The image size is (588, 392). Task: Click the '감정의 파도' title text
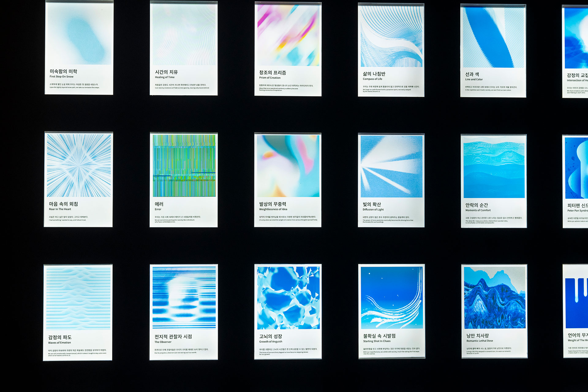coord(60,337)
